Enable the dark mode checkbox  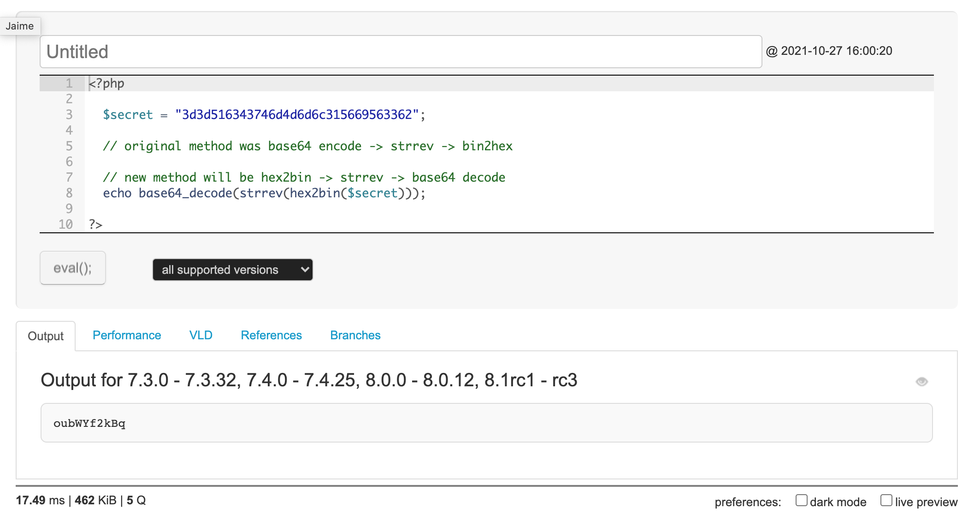click(801, 500)
